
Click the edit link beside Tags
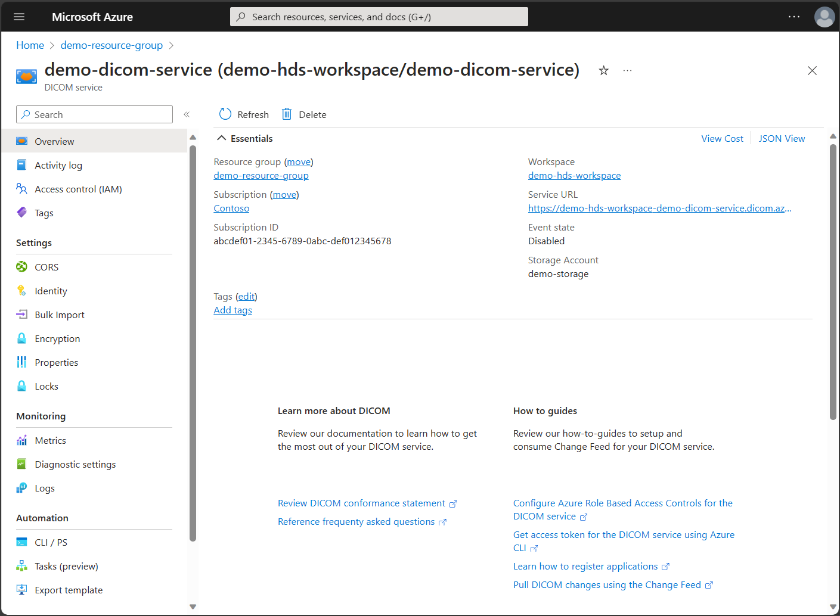tap(246, 297)
